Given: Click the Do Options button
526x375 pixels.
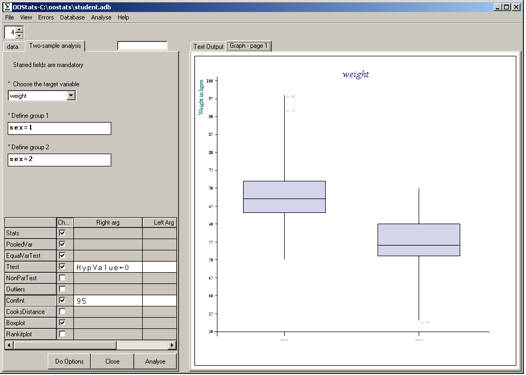Looking at the screenshot, I should 69,361.
